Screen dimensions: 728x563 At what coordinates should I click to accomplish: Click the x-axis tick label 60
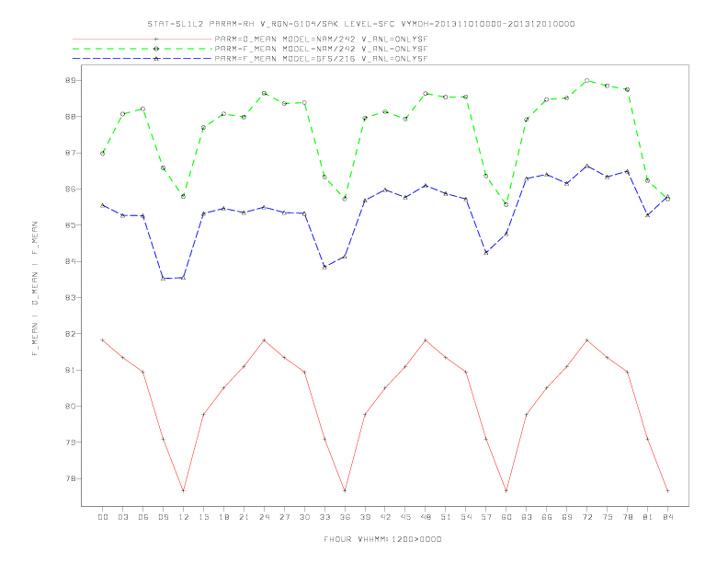point(506,517)
